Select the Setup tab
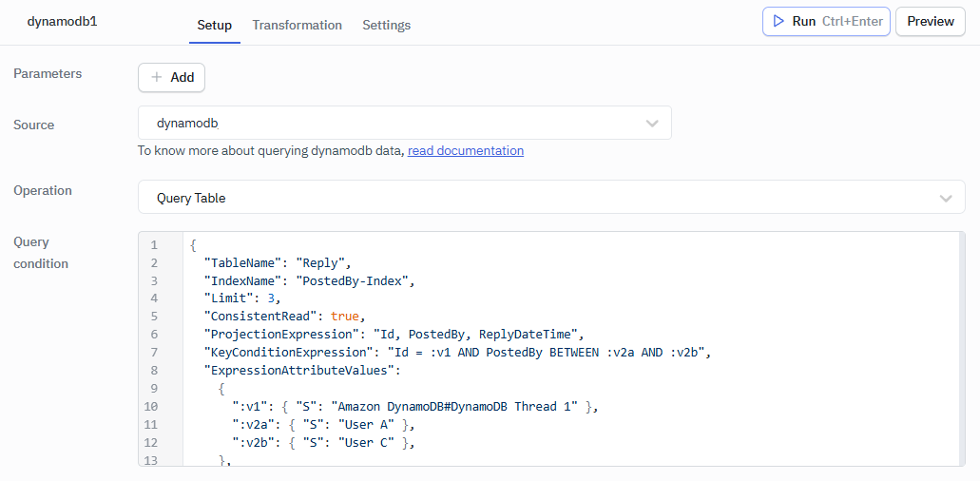980x481 pixels. [x=214, y=25]
